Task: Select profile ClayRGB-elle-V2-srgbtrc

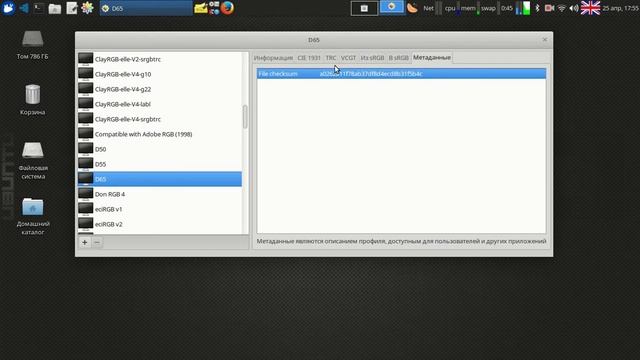Action: pos(160,59)
